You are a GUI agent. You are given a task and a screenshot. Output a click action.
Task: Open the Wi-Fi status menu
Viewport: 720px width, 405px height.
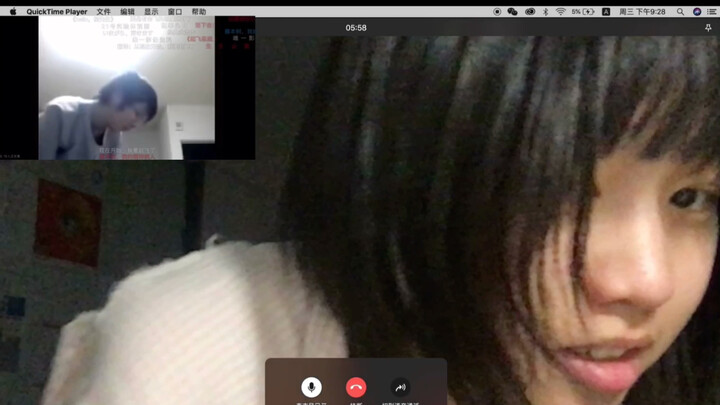[x=560, y=11]
